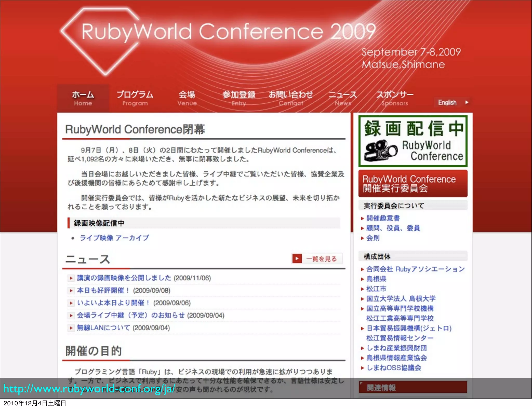Open the 国立大学法人 島根大学 link
532x409 pixels.
click(401, 298)
